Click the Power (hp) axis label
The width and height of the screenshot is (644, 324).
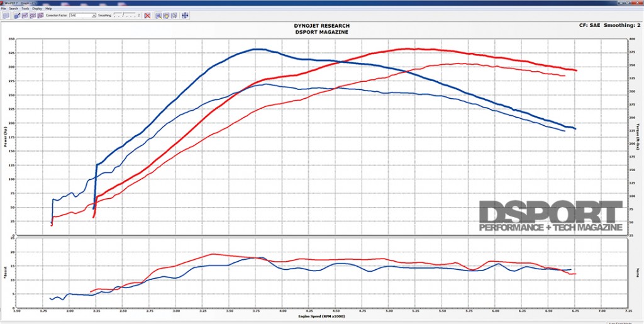point(6,135)
